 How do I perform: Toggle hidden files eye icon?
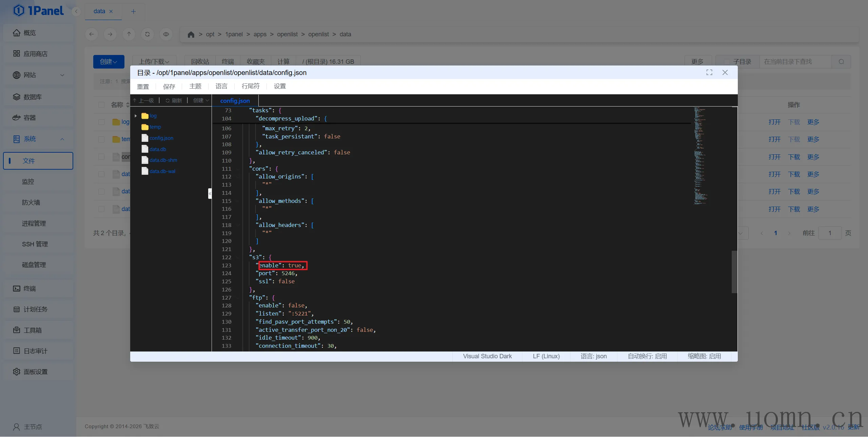click(x=166, y=34)
